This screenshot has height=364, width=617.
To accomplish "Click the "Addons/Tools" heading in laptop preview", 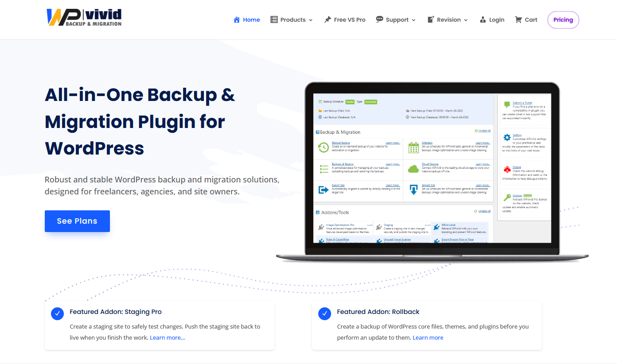I will (335, 213).
